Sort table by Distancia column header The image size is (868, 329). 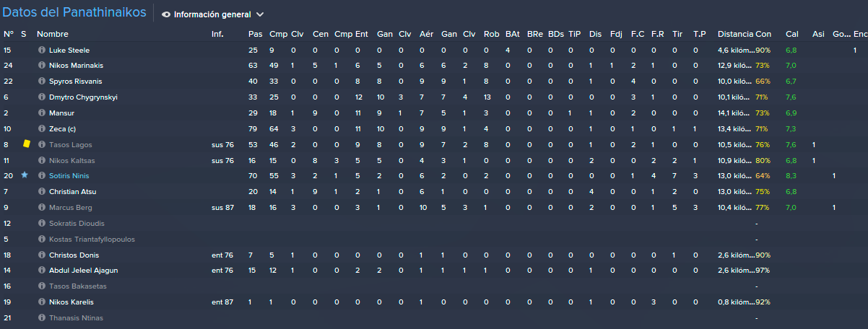[735, 34]
